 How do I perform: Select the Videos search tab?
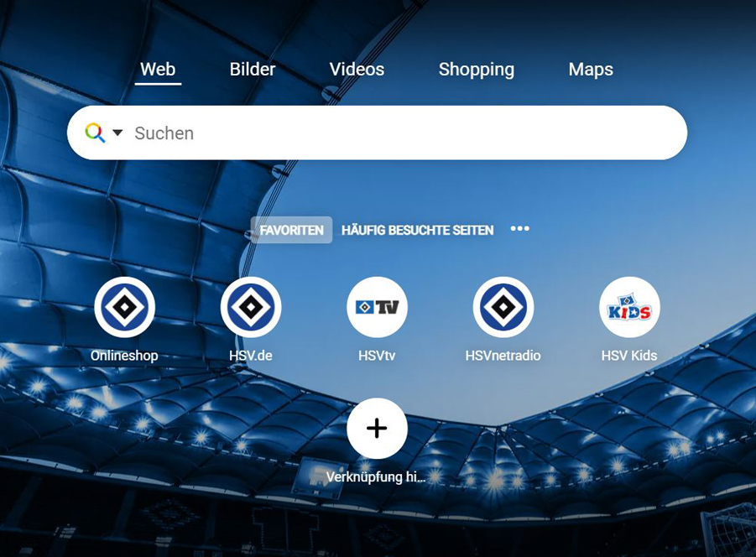point(357,70)
